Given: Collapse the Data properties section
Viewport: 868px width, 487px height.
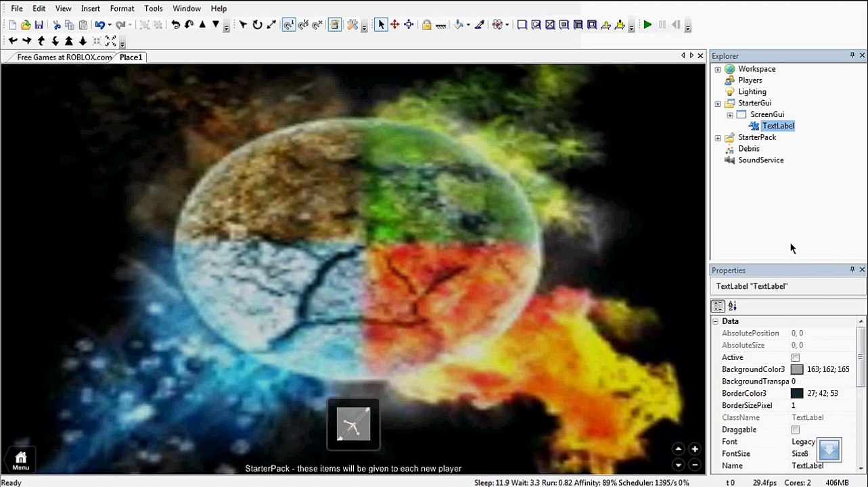Looking at the screenshot, I should tap(716, 322).
